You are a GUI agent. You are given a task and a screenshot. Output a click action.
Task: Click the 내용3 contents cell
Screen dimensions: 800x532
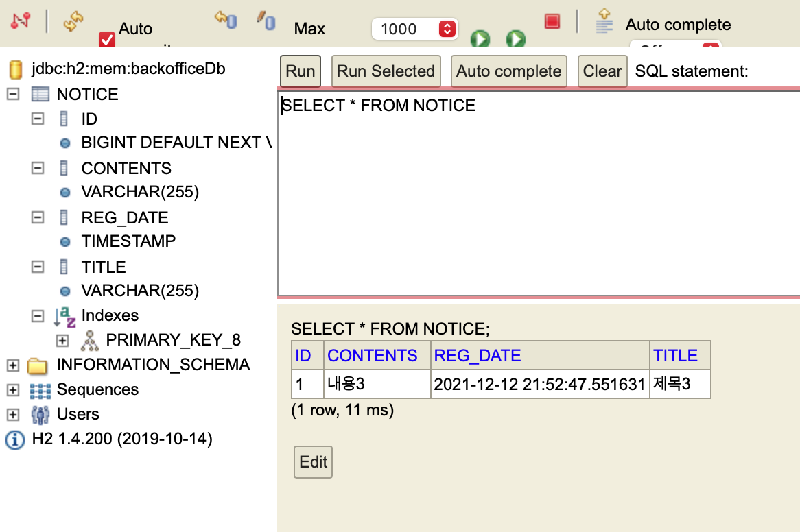pyautogui.click(x=377, y=384)
